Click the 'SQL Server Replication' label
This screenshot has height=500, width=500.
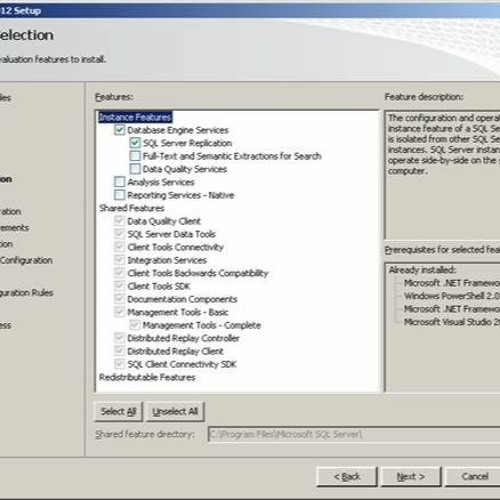point(187,143)
